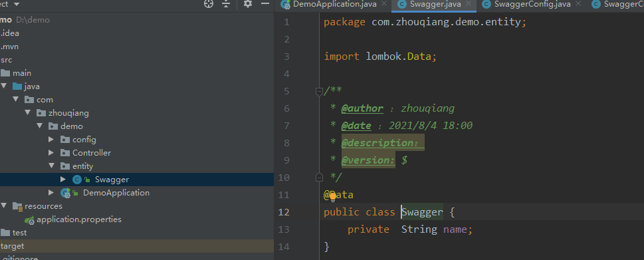Click the java source folder icon
The image size is (644, 260).
[17, 86]
